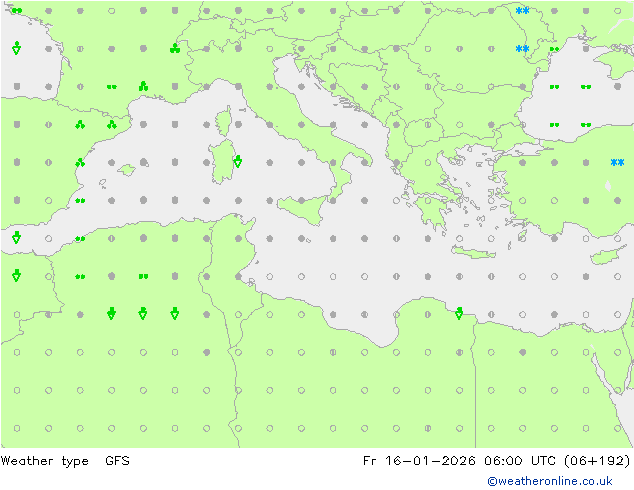Click the green shower symbol on the Egyptian coast

[x=459, y=313]
